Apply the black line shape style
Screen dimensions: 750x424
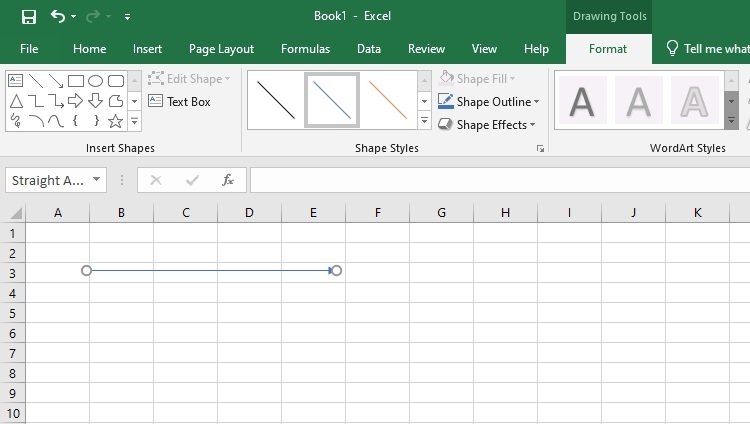[276, 100]
